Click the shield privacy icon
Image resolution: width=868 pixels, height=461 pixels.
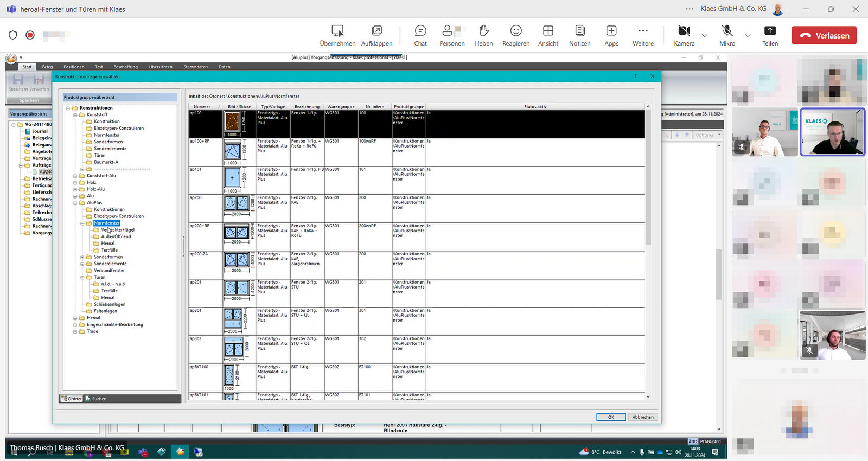pos(13,35)
